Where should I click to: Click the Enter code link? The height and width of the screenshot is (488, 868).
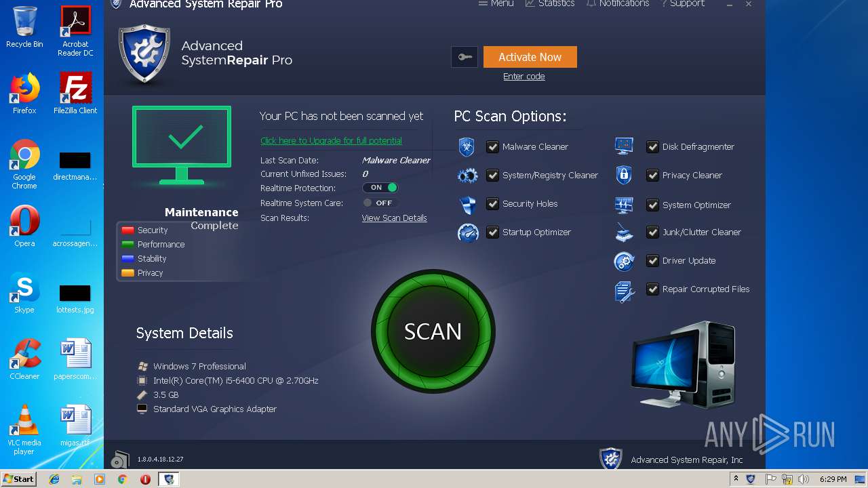524,77
